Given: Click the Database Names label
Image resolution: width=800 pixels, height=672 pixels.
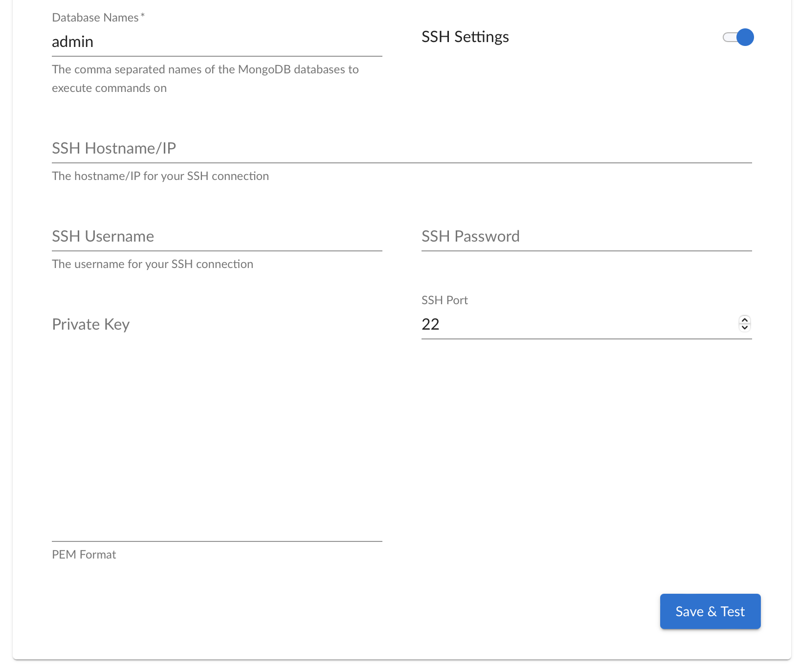Looking at the screenshot, I should pyautogui.click(x=95, y=18).
